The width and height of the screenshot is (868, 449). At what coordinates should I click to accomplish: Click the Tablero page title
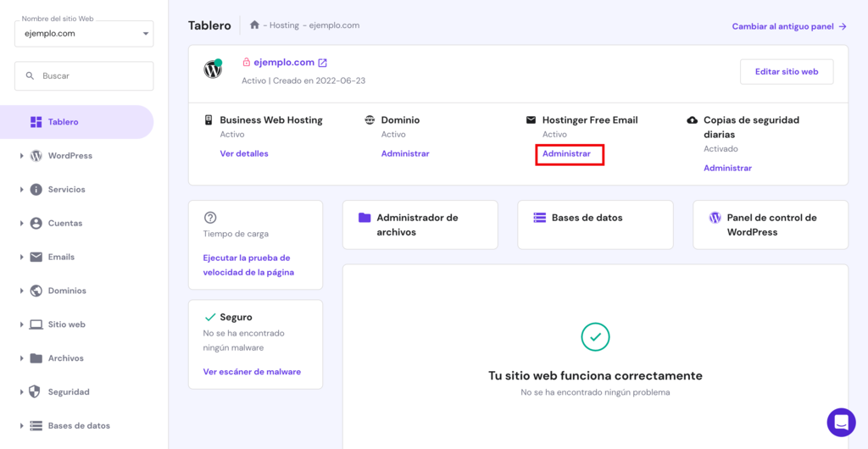[209, 25]
